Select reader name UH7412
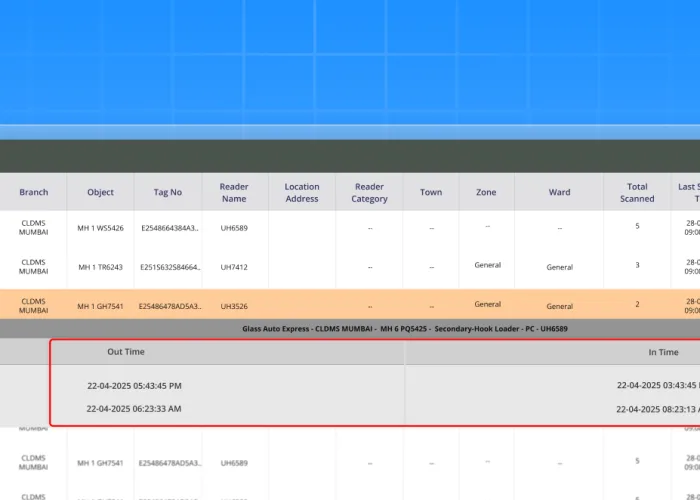The image size is (700, 500). point(233,267)
